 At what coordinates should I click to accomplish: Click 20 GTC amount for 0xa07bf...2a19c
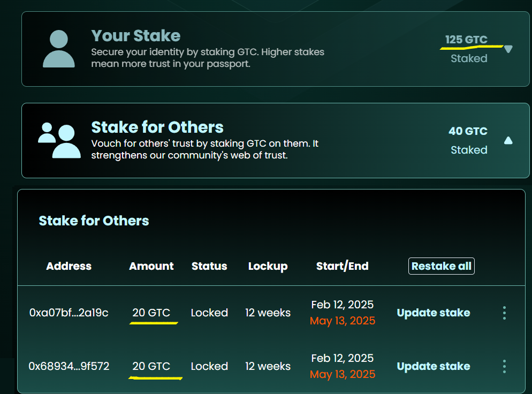(151, 313)
